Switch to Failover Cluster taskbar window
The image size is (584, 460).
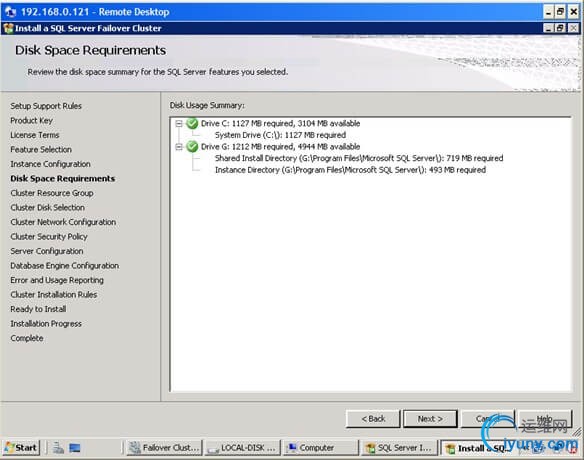point(165,448)
